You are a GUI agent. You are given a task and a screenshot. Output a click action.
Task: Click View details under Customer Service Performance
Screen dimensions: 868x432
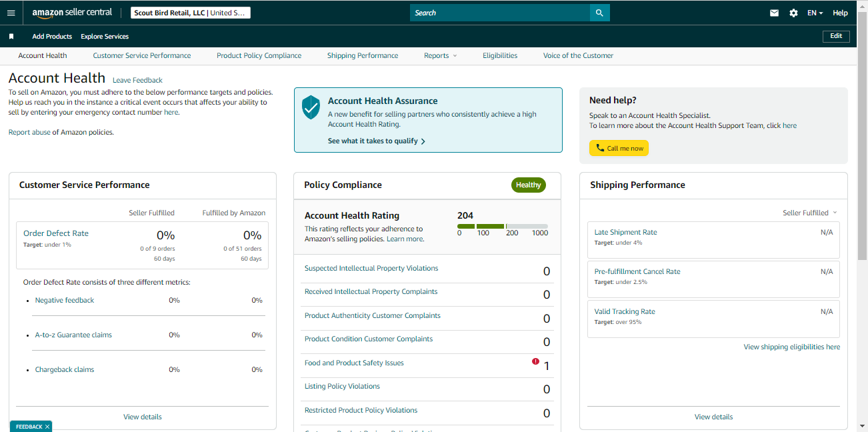[x=143, y=417]
